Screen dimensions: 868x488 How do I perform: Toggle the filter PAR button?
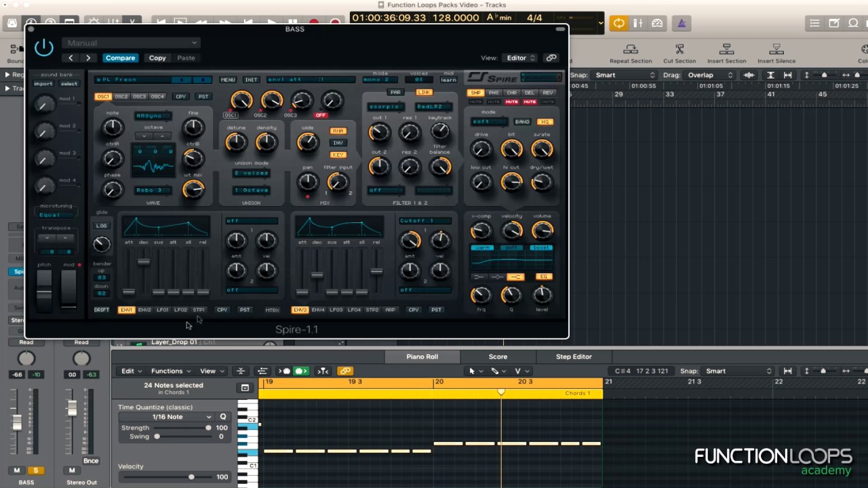[x=395, y=92]
